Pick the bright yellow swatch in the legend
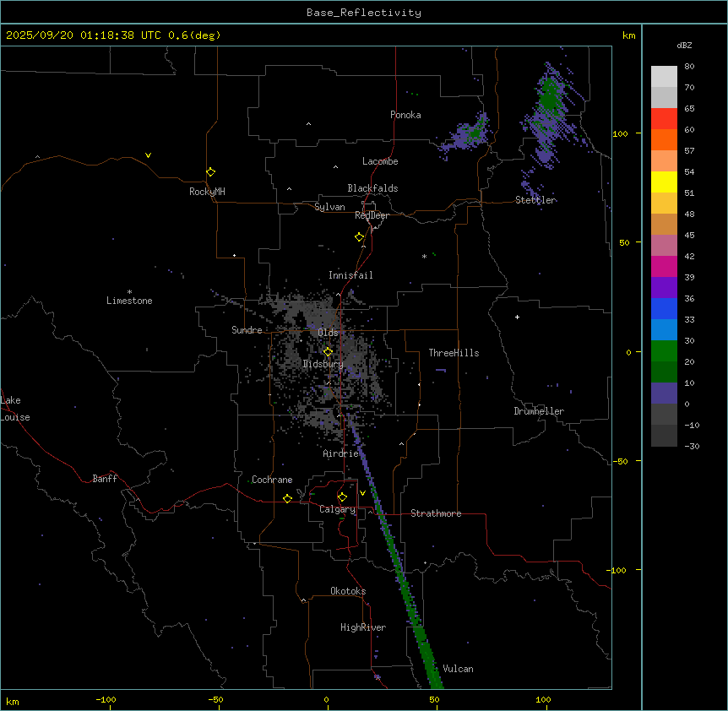The height and width of the screenshot is (711, 728). click(x=664, y=182)
